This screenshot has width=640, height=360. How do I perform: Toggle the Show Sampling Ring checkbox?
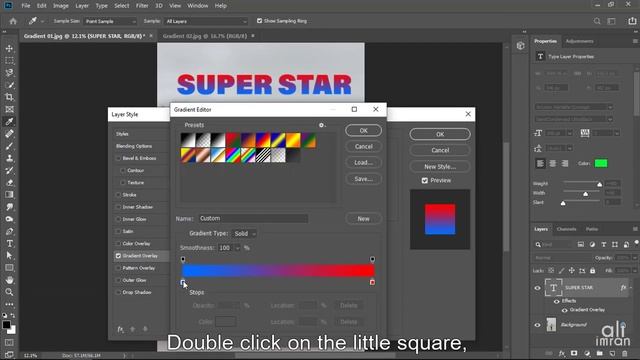pos(259,21)
